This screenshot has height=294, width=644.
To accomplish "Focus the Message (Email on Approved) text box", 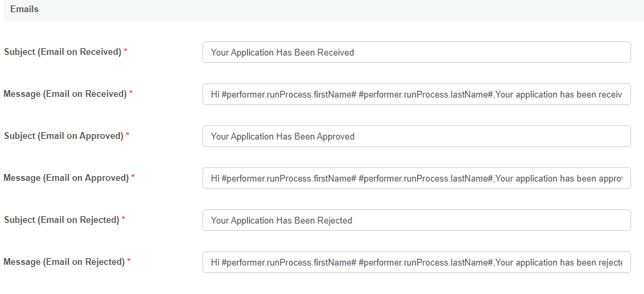I will [416, 178].
